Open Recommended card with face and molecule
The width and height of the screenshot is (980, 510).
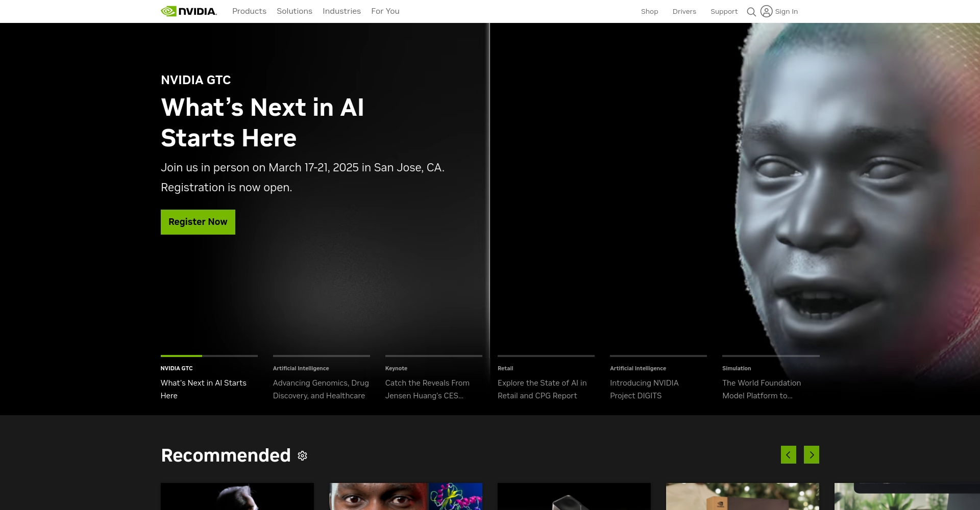[x=406, y=496]
